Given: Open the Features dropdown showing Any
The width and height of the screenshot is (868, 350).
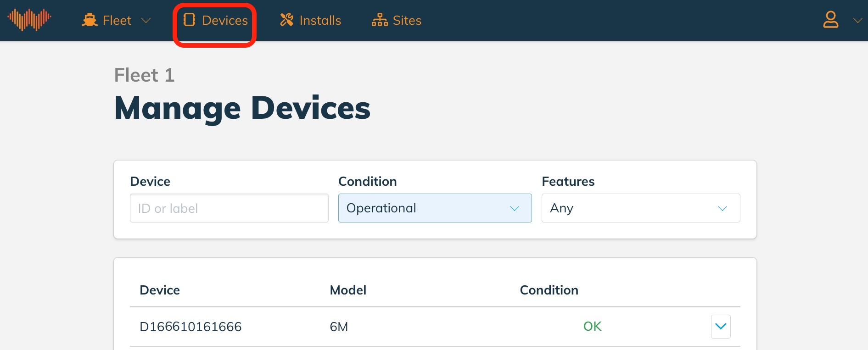Looking at the screenshot, I should (641, 208).
